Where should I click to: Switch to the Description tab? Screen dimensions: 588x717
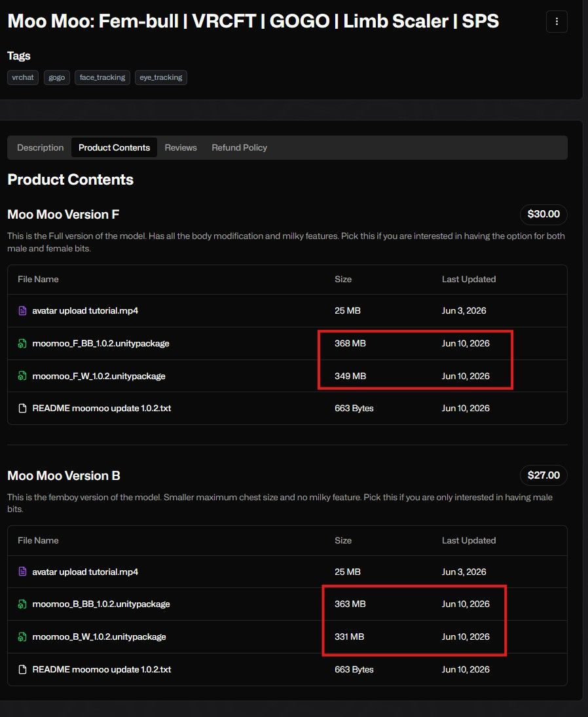pos(40,148)
